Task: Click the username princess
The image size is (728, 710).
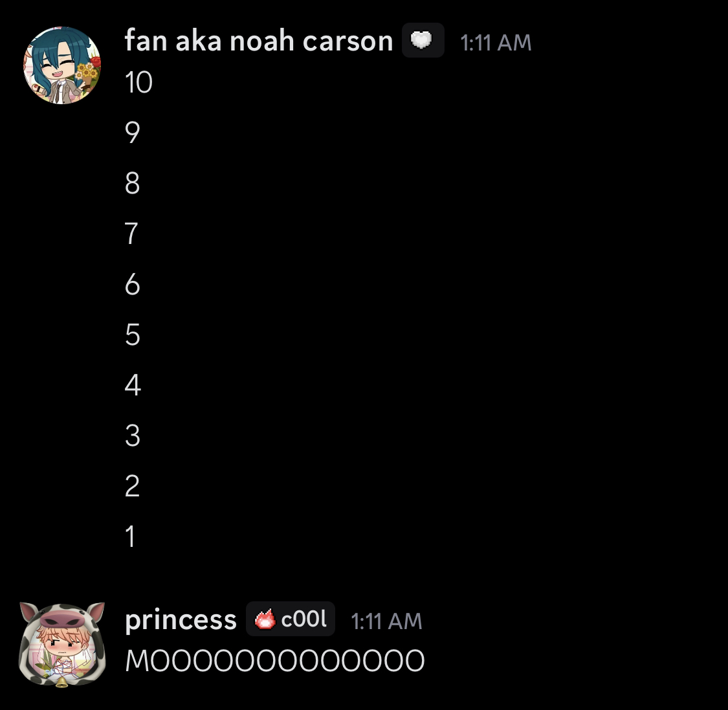Action: click(181, 619)
